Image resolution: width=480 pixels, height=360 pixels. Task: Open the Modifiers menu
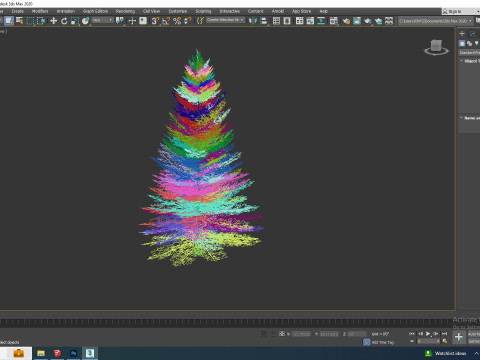click(x=40, y=11)
